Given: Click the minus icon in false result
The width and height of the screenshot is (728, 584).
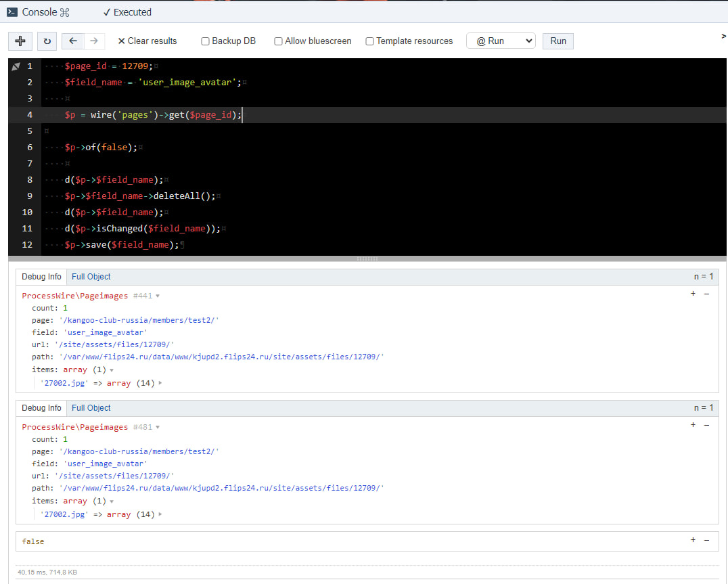Looking at the screenshot, I should (706, 541).
